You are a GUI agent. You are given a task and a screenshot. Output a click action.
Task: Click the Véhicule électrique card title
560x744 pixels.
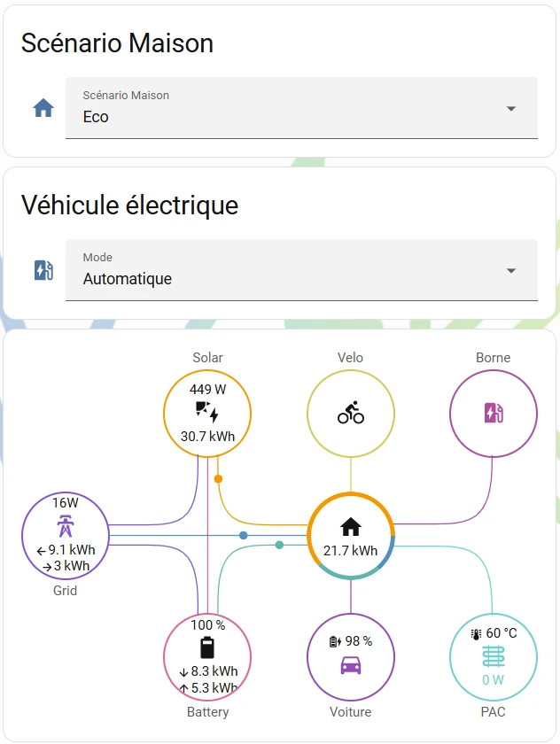pyautogui.click(x=129, y=205)
